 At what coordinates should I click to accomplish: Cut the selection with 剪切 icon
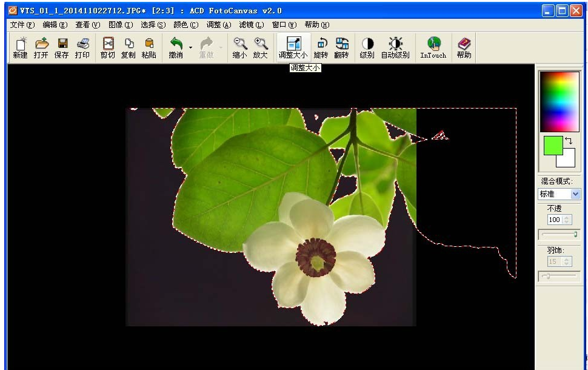point(108,47)
